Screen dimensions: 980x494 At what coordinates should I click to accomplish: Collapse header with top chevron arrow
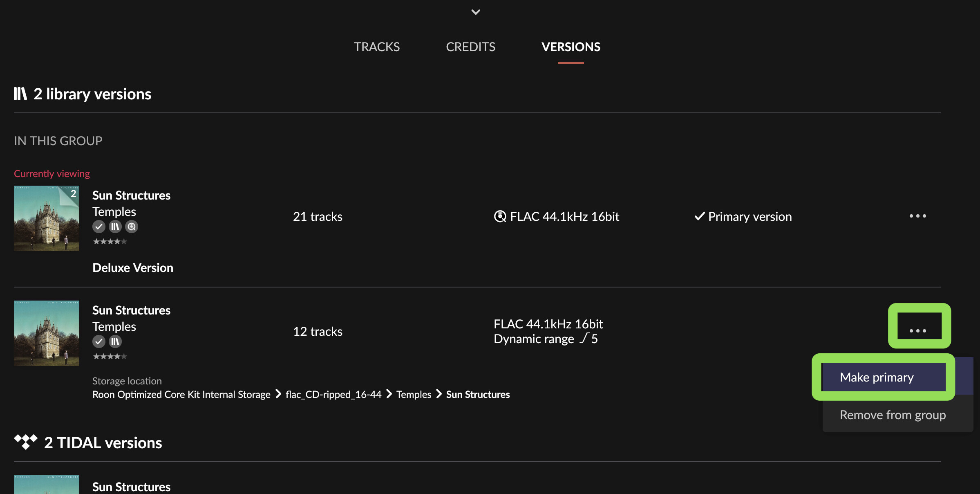pyautogui.click(x=476, y=12)
